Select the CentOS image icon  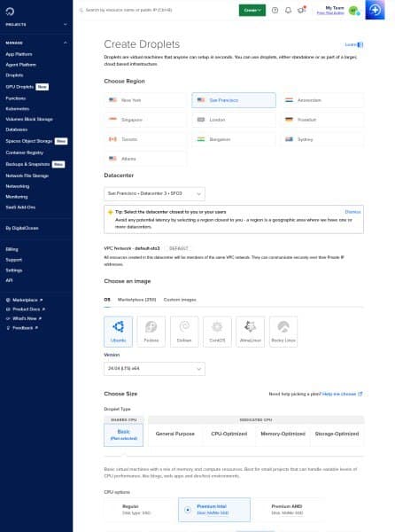tap(217, 331)
